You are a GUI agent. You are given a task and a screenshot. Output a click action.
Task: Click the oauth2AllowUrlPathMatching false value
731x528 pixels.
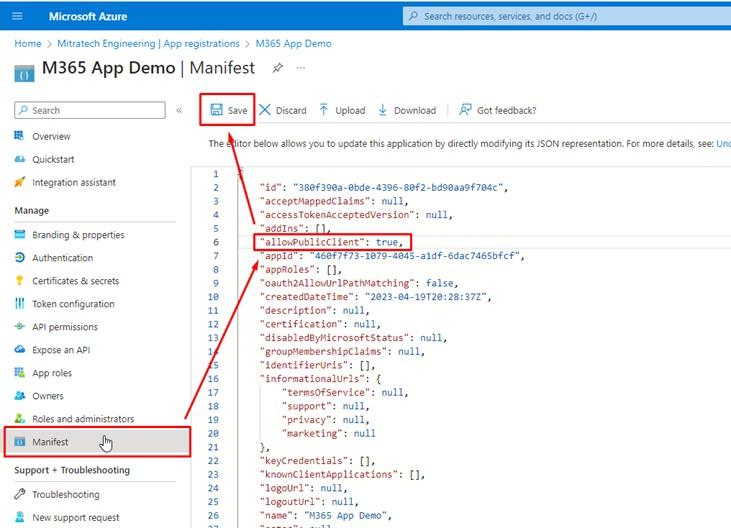440,283
